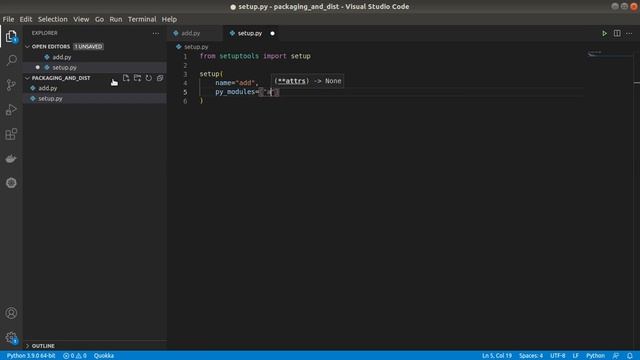Viewport: 640px width, 360px height.
Task: Click the feedback icon in status bar
Action: 616,356
